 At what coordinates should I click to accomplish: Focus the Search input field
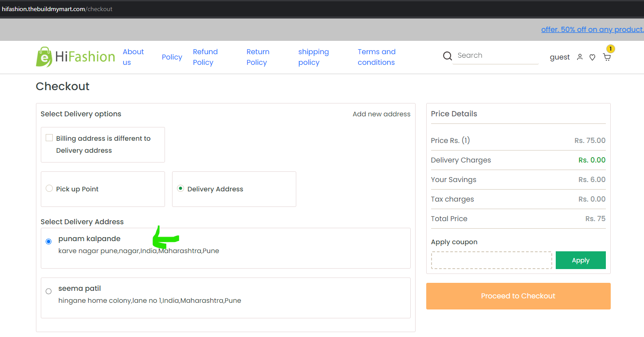(495, 56)
